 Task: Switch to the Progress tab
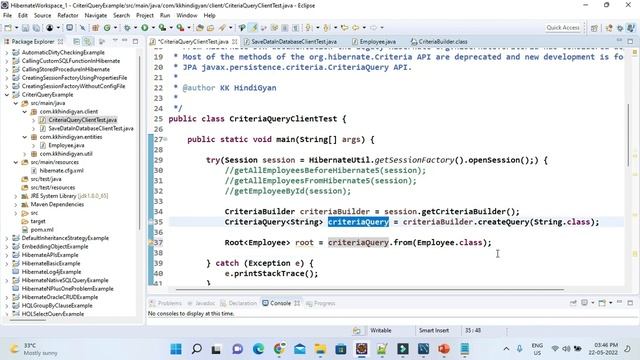[321, 303]
